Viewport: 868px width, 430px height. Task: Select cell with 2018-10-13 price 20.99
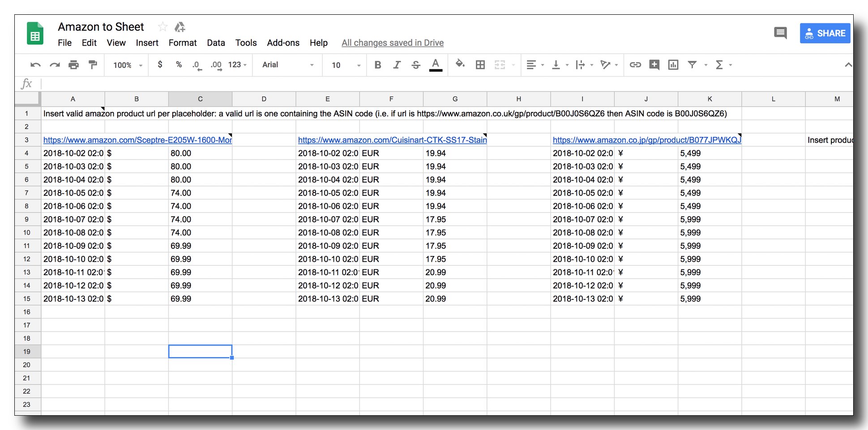455,299
